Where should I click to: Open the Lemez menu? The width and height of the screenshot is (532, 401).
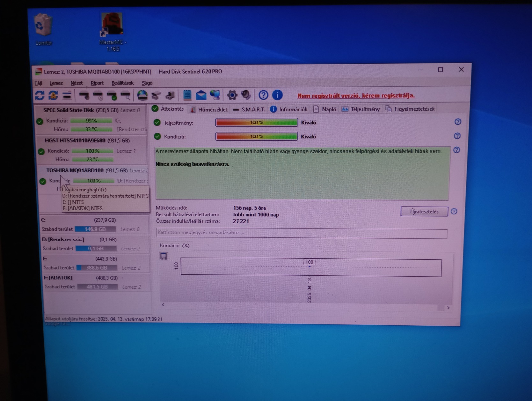pos(56,83)
